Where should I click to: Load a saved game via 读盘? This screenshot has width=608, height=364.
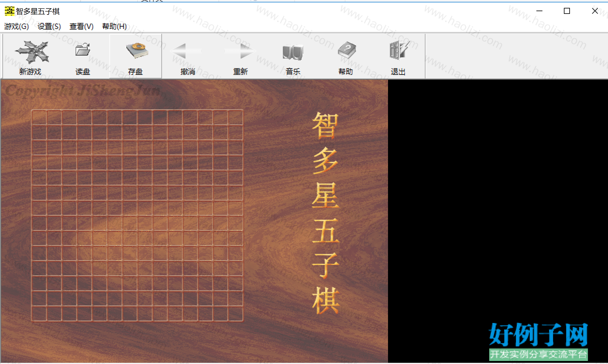click(x=83, y=56)
